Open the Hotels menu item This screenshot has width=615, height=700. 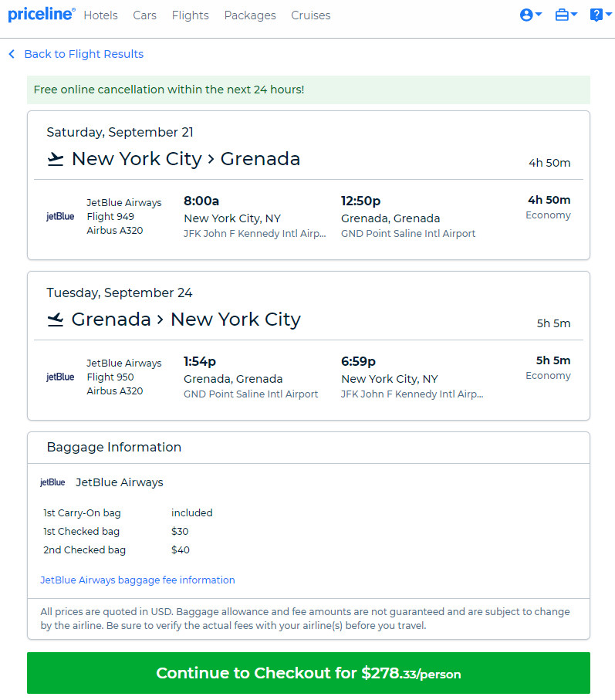pyautogui.click(x=101, y=15)
